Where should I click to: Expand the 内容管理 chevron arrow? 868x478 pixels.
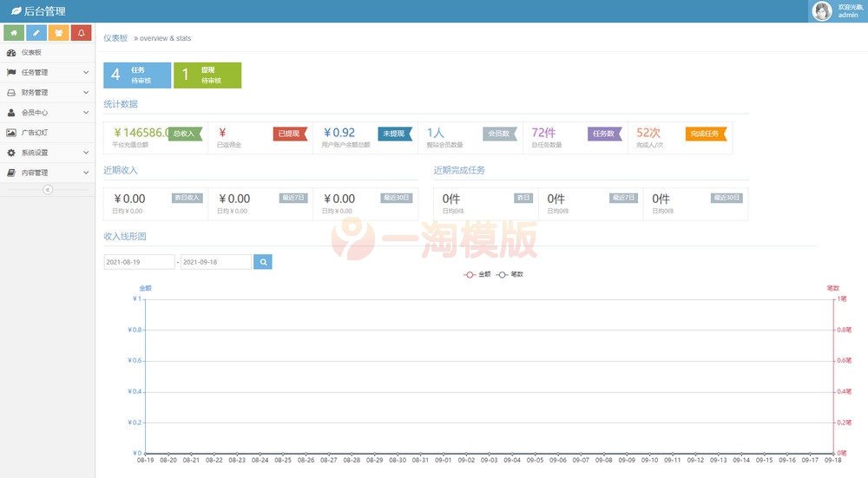coord(86,173)
